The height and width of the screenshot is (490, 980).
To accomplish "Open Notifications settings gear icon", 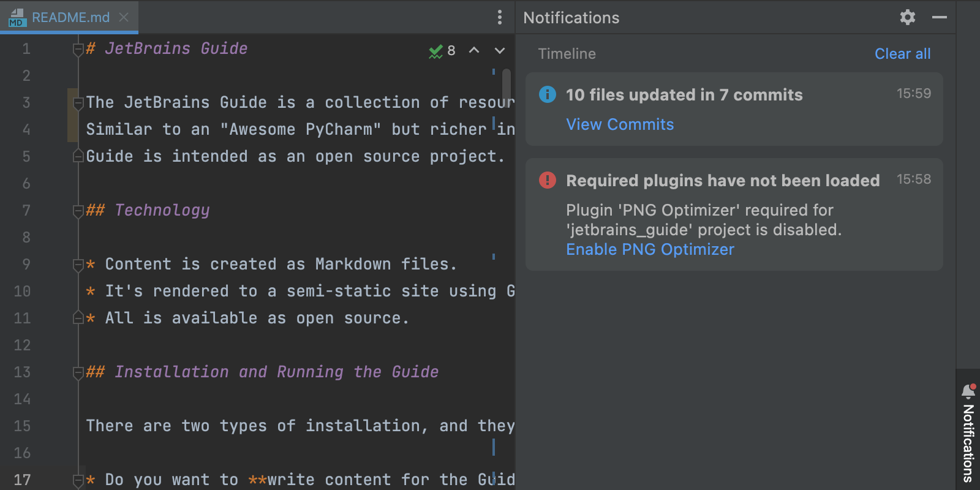I will 907,17.
